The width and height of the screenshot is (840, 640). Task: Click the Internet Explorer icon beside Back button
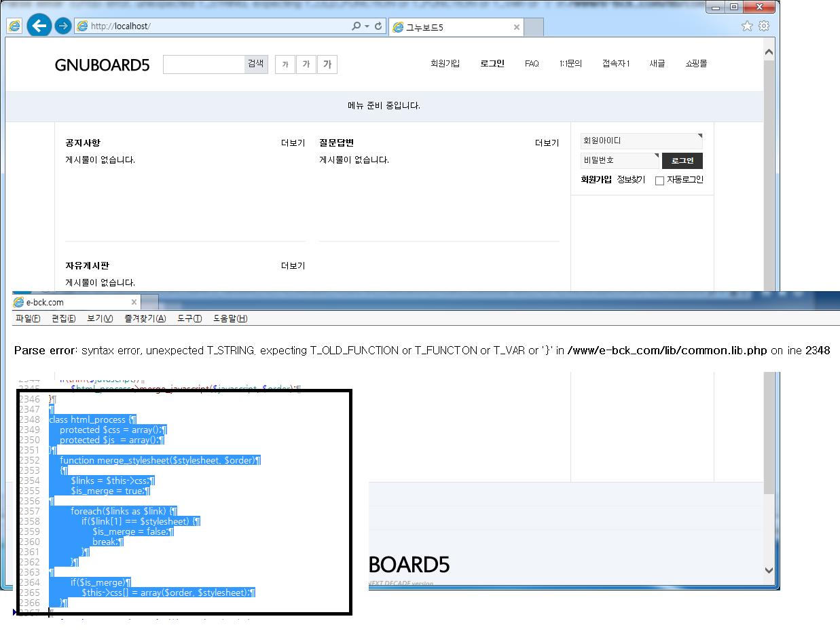[x=14, y=26]
